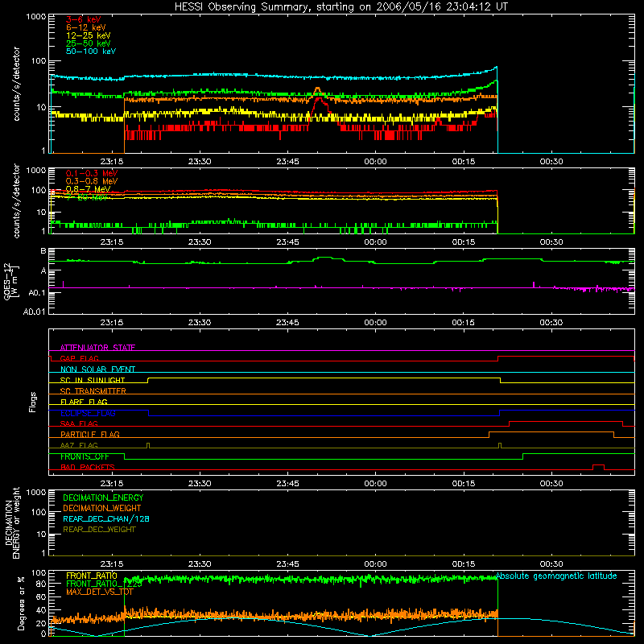Click the GOES-12 [W m-2] axis label

[11, 281]
